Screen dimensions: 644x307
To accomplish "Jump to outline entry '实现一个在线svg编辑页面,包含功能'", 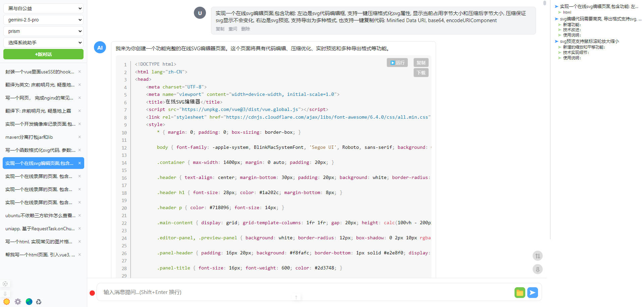I will pyautogui.click(x=599, y=6).
